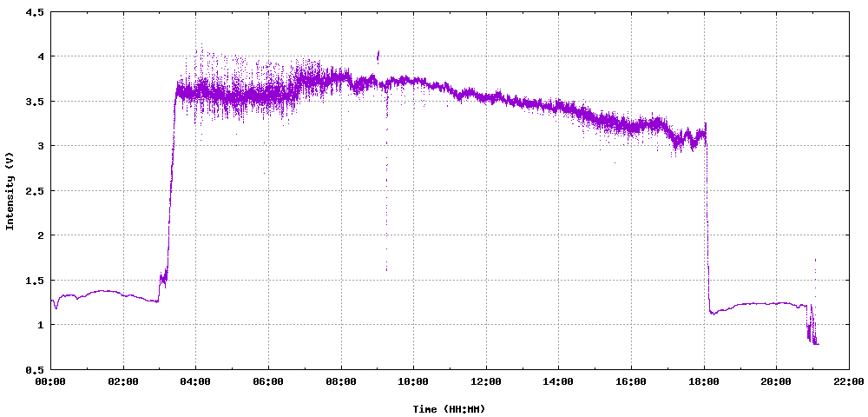Click the 0.5 intensity axis label

tap(35, 369)
